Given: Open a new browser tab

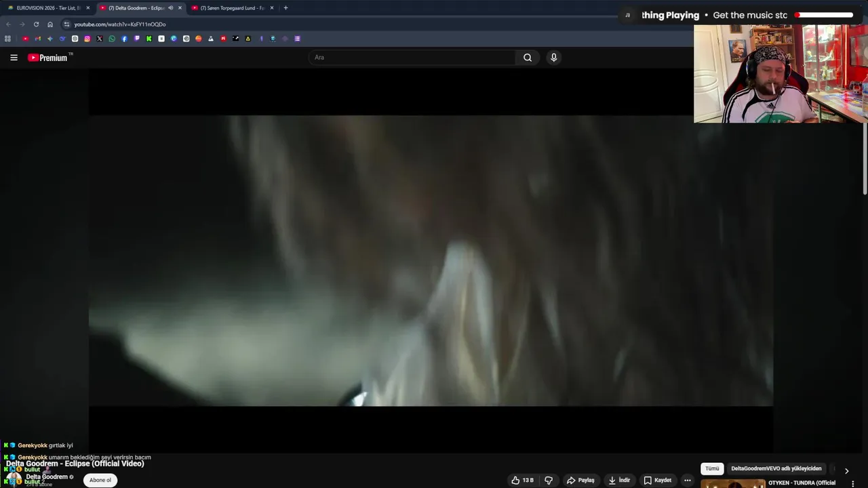Looking at the screenshot, I should tap(285, 8).
